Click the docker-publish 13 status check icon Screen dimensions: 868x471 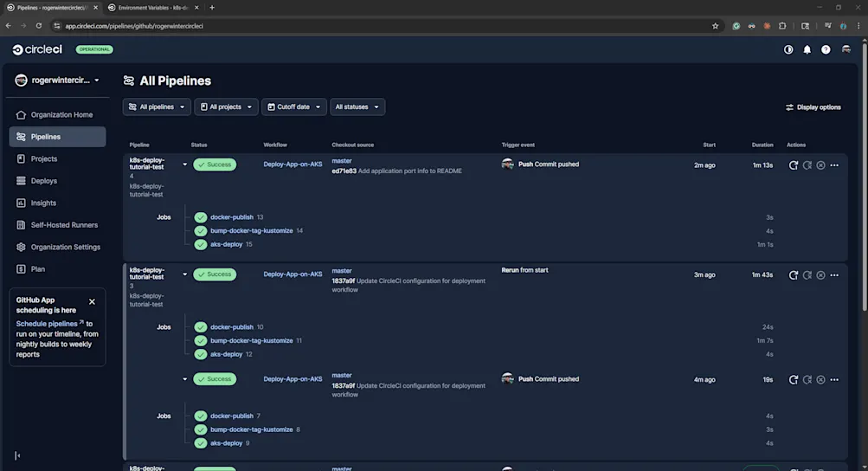click(x=201, y=217)
